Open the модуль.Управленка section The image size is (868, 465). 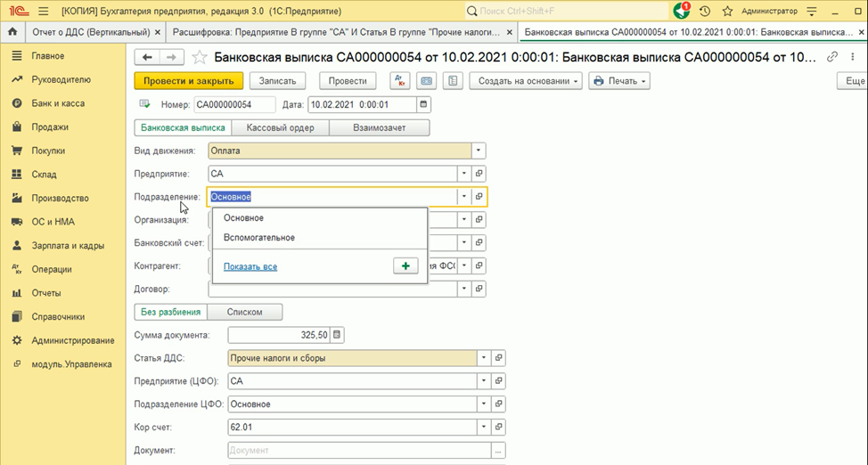pyautogui.click(x=71, y=364)
